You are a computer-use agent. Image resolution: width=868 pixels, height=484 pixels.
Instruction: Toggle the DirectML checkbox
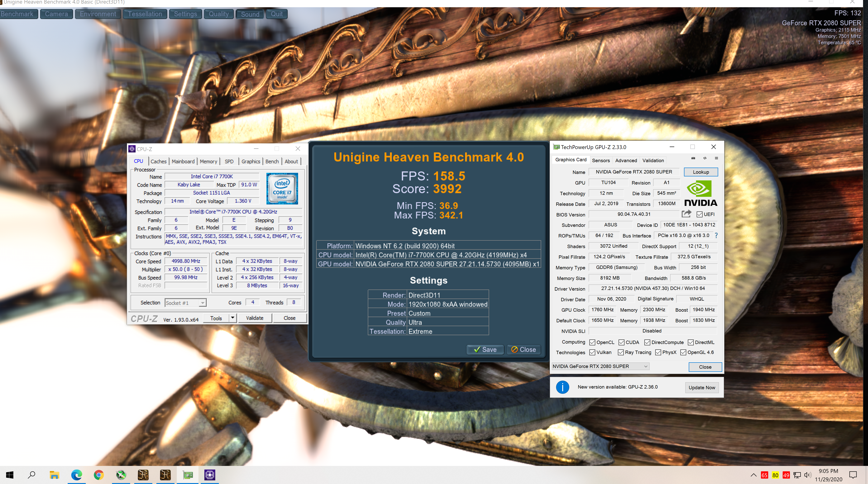[690, 342]
